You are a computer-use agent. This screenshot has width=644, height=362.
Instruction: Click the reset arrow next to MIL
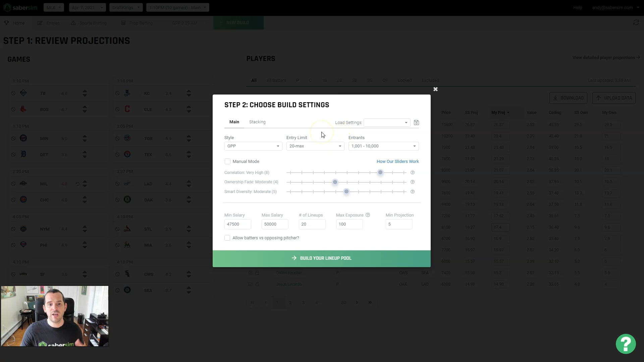(x=77, y=184)
